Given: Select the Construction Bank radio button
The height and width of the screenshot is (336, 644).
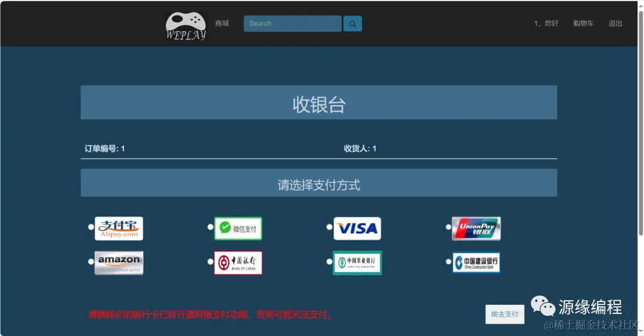Looking at the screenshot, I should pyautogui.click(x=448, y=261).
